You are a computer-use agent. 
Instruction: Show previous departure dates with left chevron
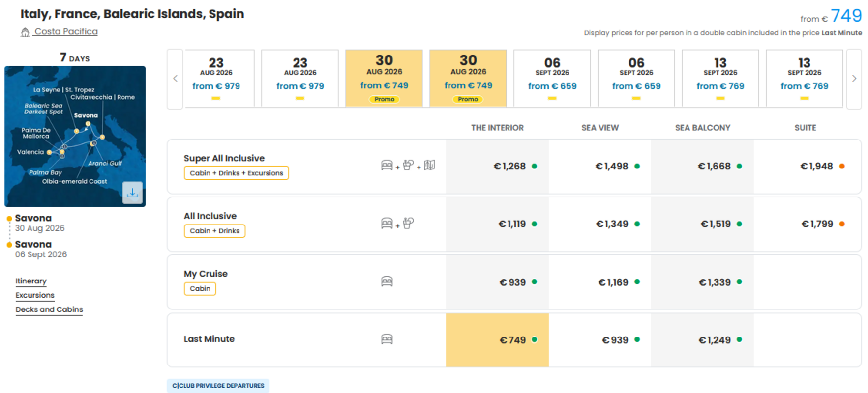tap(175, 79)
